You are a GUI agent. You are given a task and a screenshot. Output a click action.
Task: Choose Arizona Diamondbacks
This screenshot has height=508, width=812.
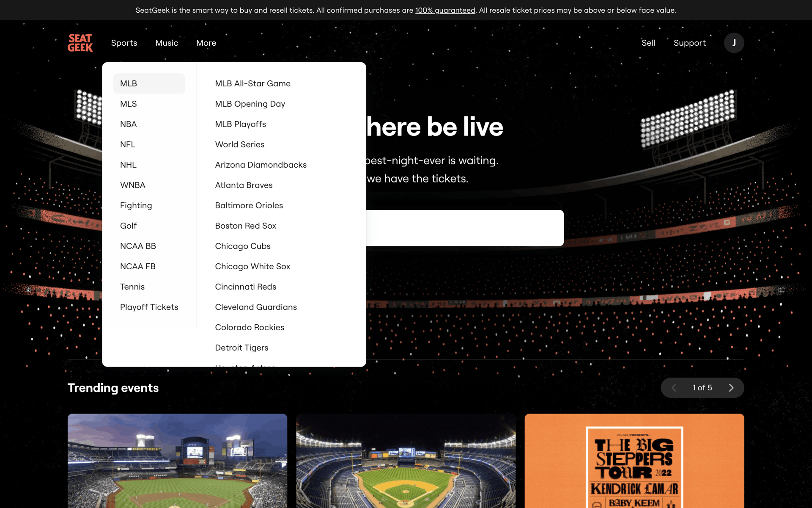[261, 165]
